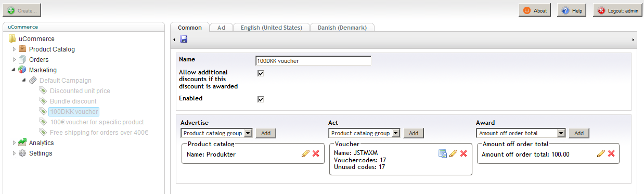Open the Danish (Denmark) tab
This screenshot has width=644, height=194.
[x=342, y=28]
